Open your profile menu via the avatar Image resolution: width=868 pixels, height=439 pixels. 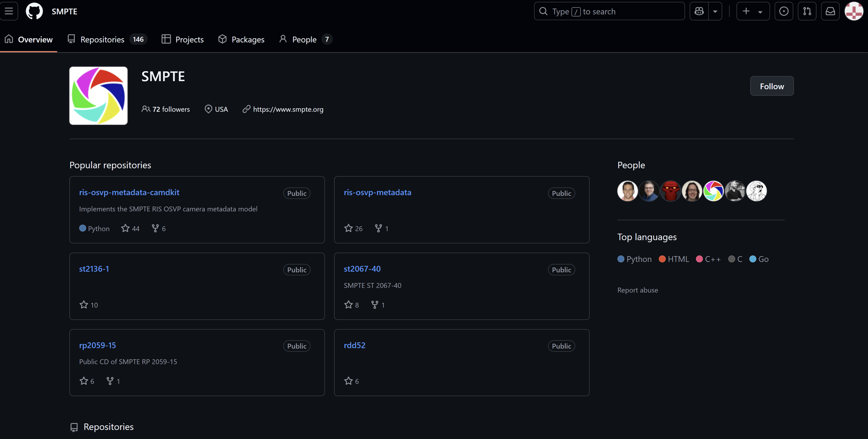[854, 11]
